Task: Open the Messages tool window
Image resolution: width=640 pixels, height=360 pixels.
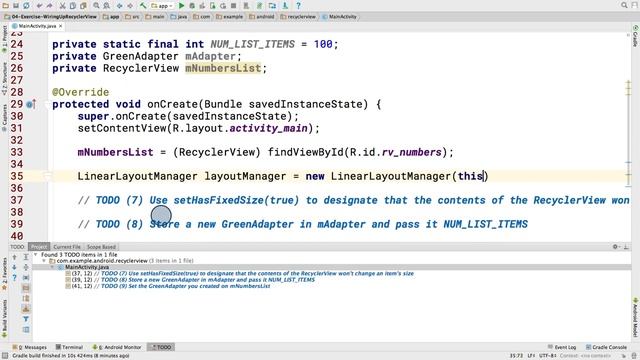Action: point(30,347)
